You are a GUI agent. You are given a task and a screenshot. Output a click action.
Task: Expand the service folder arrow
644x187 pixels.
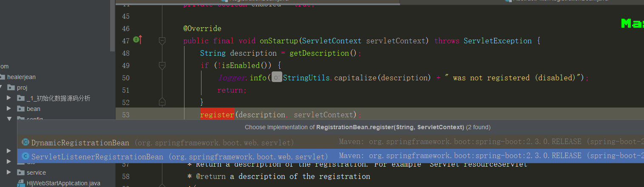[9, 173]
